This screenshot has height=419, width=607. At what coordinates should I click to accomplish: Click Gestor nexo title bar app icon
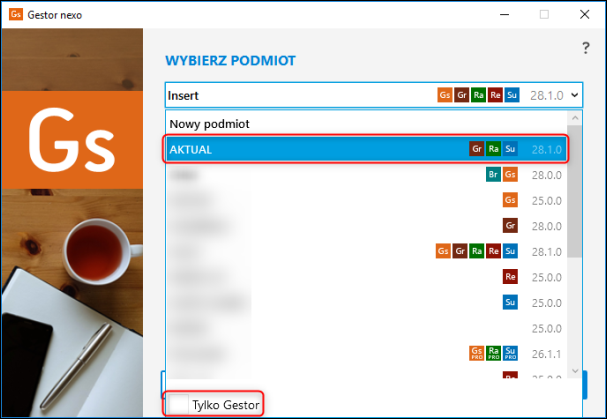point(16,14)
